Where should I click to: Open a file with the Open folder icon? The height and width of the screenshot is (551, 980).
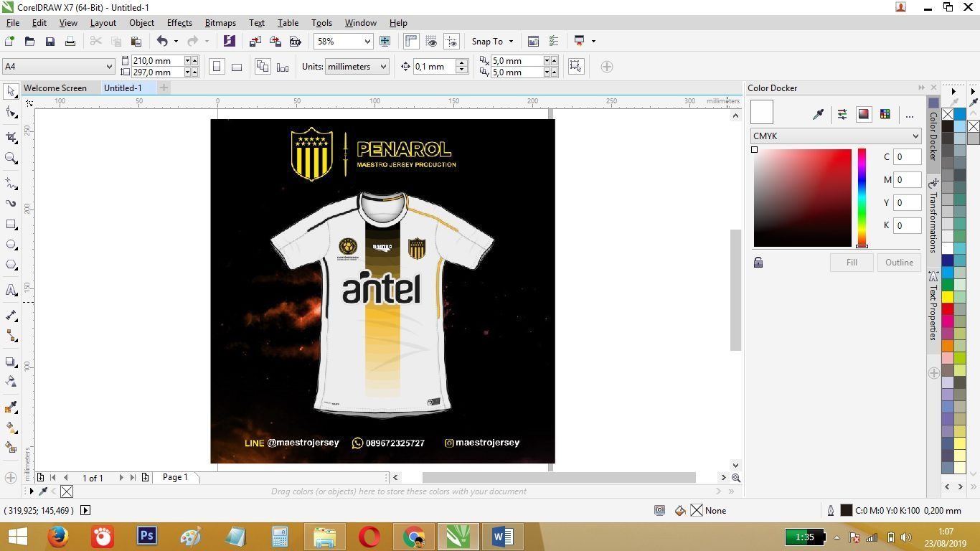pyautogui.click(x=29, y=41)
